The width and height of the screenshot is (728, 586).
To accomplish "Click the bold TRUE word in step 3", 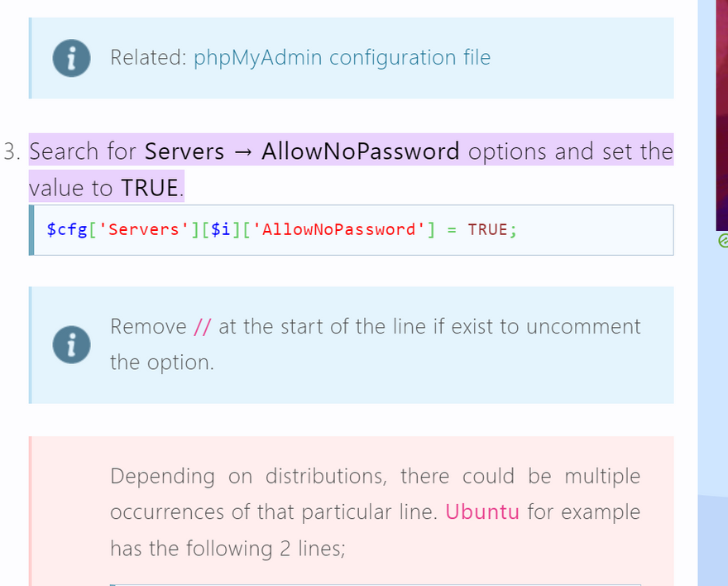I will 150,188.
